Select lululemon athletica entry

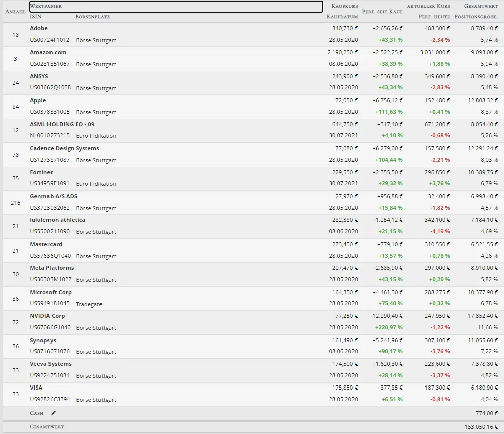pyautogui.click(x=58, y=220)
